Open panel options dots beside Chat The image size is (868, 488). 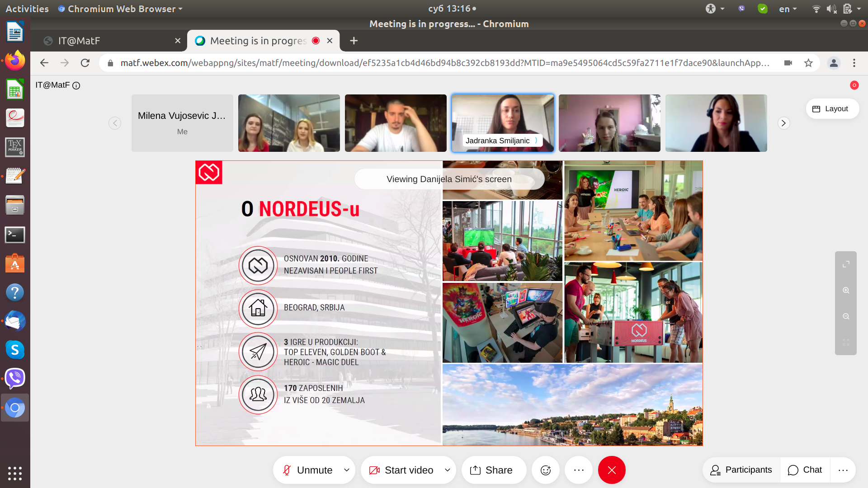tap(843, 470)
